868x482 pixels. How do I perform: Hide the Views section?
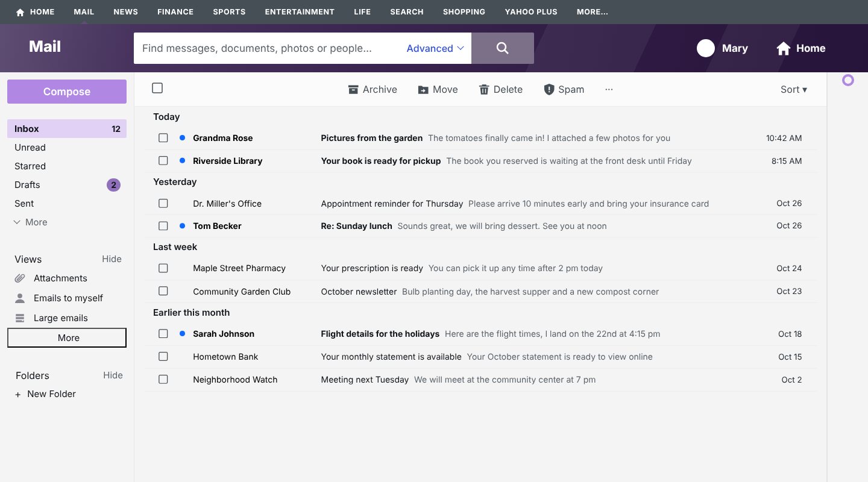click(112, 259)
